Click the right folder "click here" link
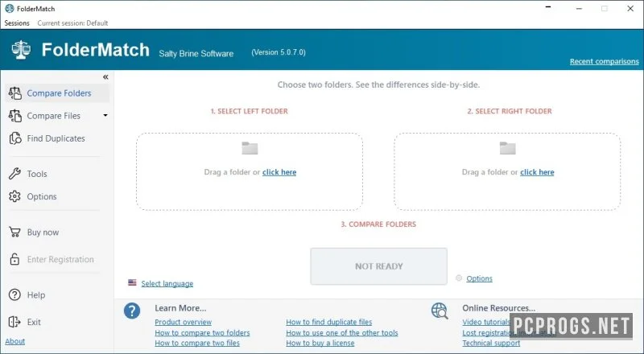 tap(537, 172)
